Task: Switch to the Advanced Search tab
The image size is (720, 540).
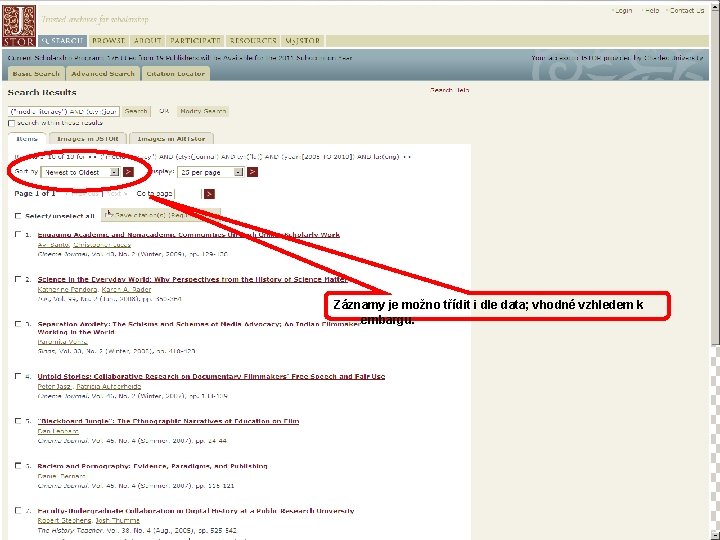Action: (x=103, y=73)
